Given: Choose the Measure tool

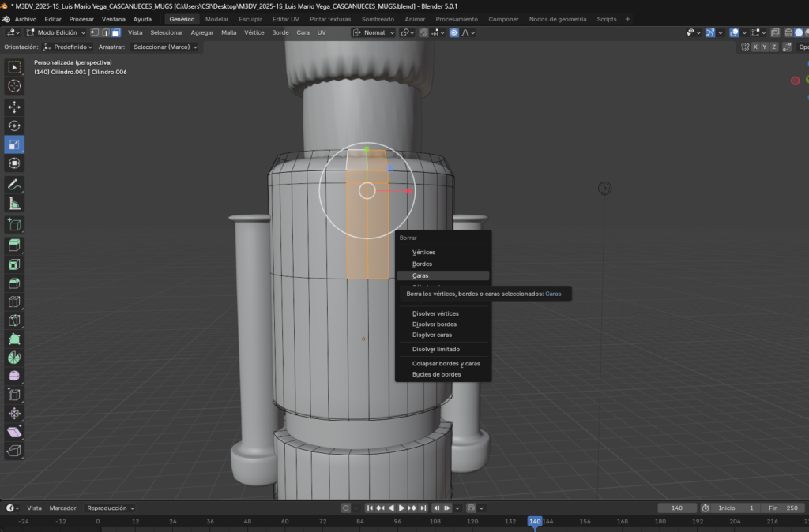Looking at the screenshot, I should [14, 204].
